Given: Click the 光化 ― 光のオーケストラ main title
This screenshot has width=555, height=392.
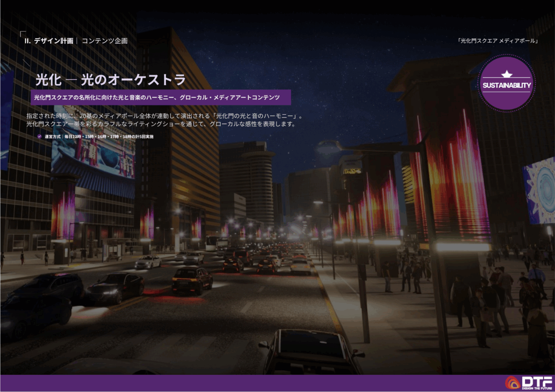Looking at the screenshot, I should [x=111, y=80].
